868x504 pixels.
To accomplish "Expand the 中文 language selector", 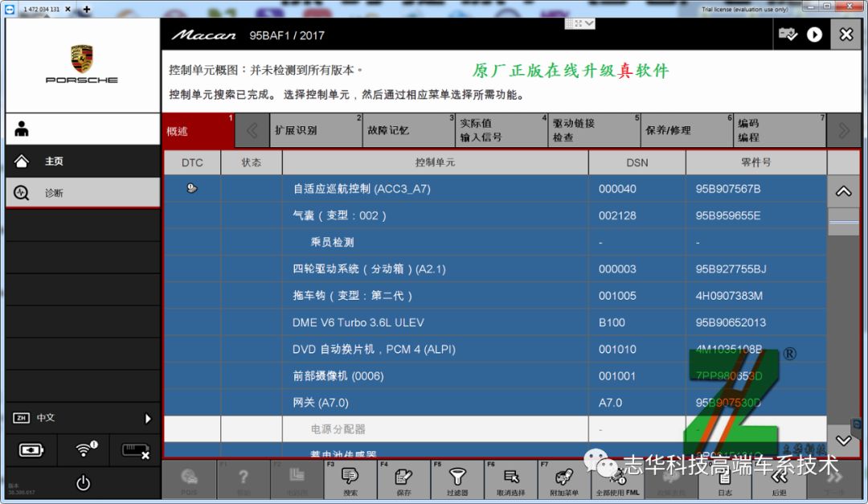I will coord(83,418).
